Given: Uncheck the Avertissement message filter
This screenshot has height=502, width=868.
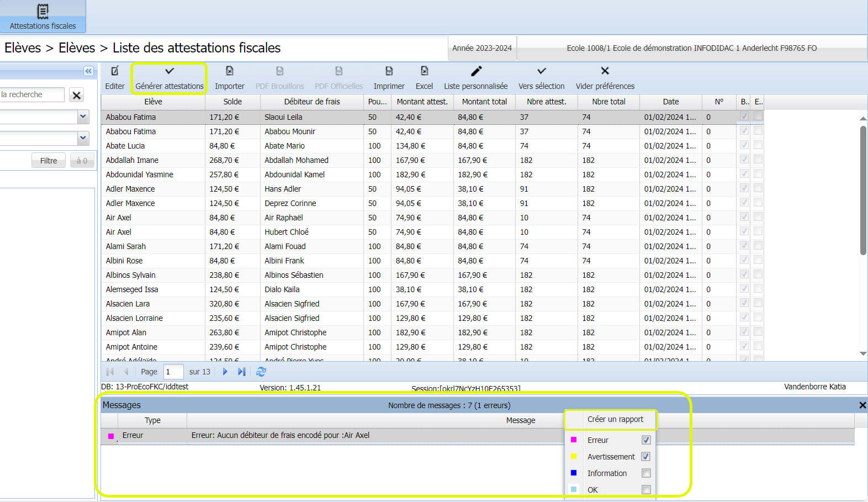Looking at the screenshot, I should click(x=646, y=457).
